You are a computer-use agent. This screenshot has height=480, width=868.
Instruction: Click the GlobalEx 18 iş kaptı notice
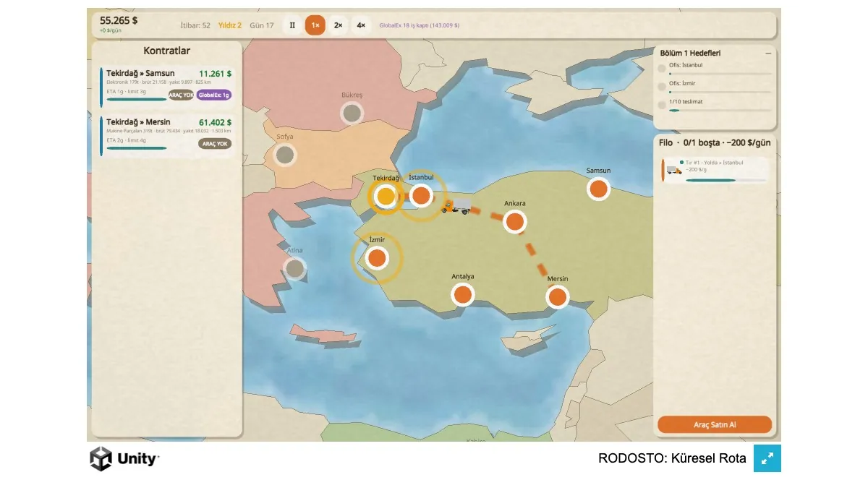pos(420,25)
